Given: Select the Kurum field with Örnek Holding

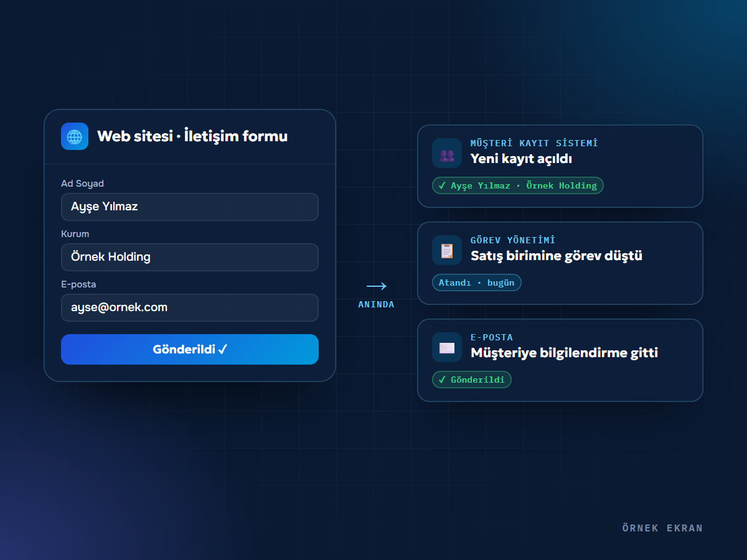Looking at the screenshot, I should tap(190, 257).
